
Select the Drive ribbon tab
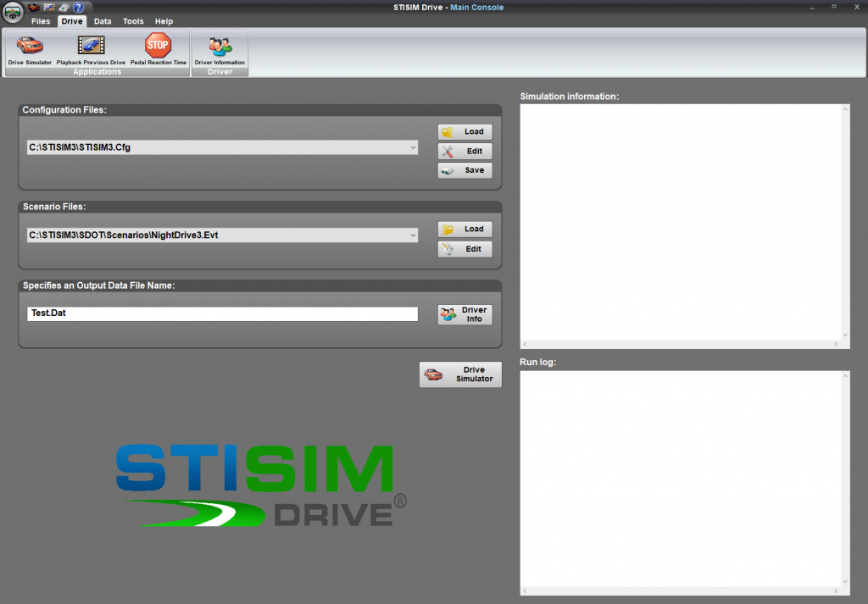click(x=72, y=21)
